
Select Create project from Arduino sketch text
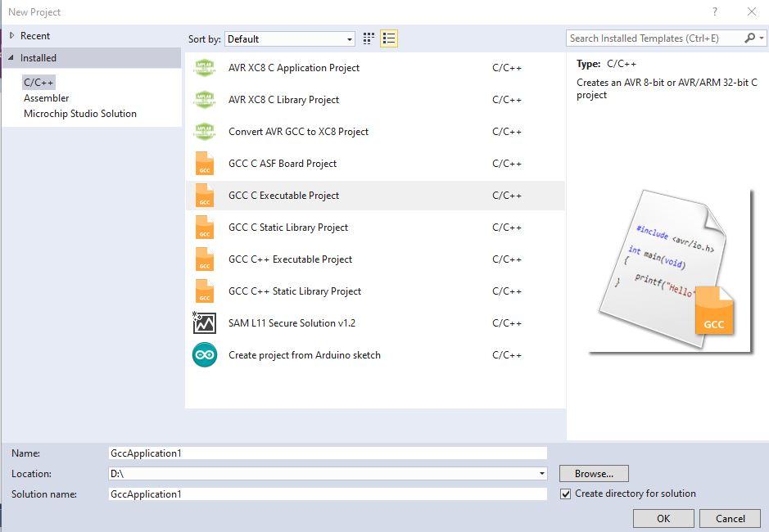pos(305,354)
